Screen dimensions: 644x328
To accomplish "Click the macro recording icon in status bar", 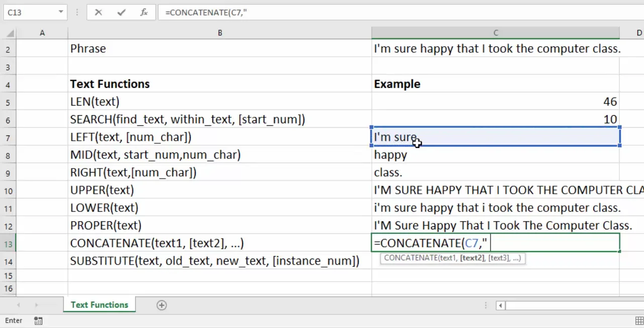I will (38, 320).
